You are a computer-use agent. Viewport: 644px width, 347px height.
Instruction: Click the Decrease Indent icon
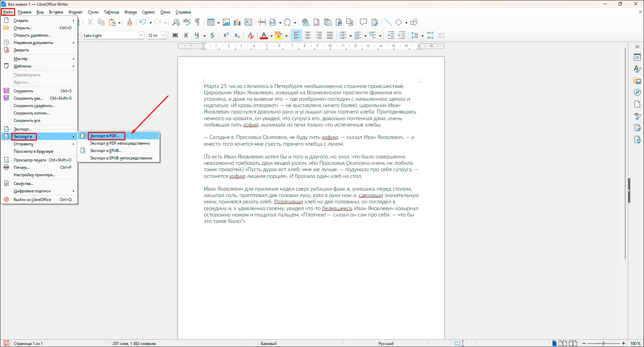click(402, 35)
